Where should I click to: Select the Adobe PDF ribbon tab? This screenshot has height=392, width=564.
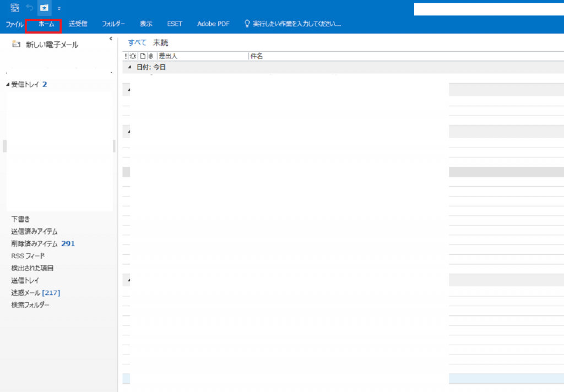[x=213, y=24]
